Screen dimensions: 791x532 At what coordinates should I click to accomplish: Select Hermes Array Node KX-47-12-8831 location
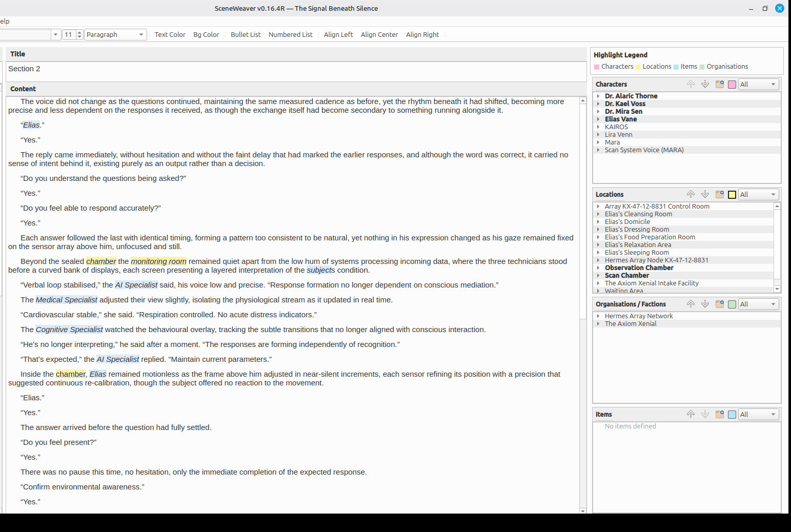(683, 260)
